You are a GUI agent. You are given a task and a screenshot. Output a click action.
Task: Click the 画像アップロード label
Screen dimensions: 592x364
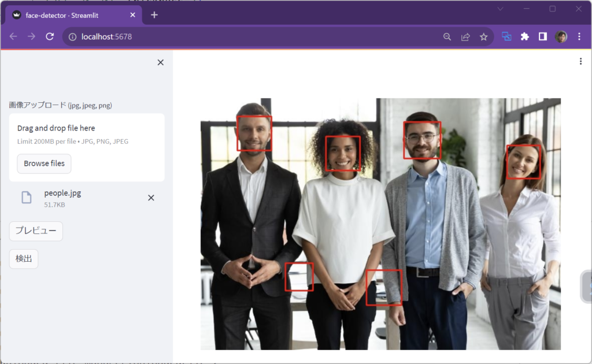click(60, 105)
